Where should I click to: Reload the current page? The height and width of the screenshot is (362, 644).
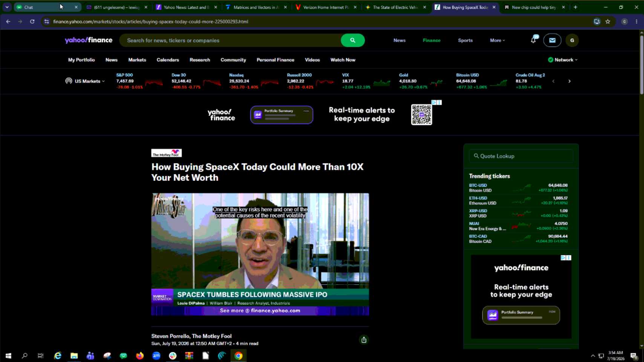(x=32, y=21)
